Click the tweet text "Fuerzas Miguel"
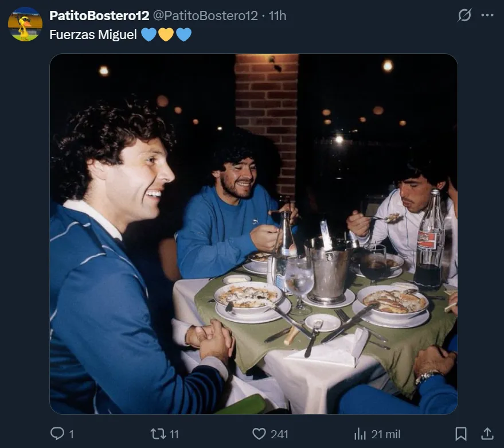The image size is (504, 448). click(93, 34)
